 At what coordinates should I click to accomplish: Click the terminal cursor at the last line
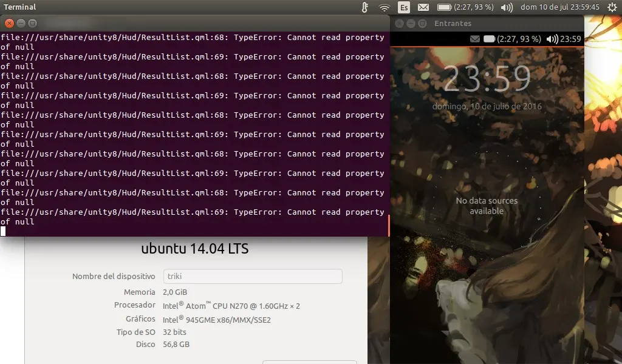pyautogui.click(x=3, y=231)
